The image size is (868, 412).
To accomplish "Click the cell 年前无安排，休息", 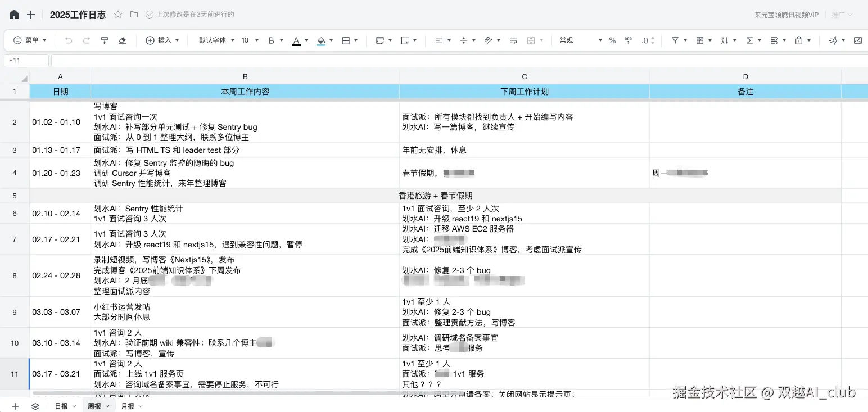I will pyautogui.click(x=525, y=150).
